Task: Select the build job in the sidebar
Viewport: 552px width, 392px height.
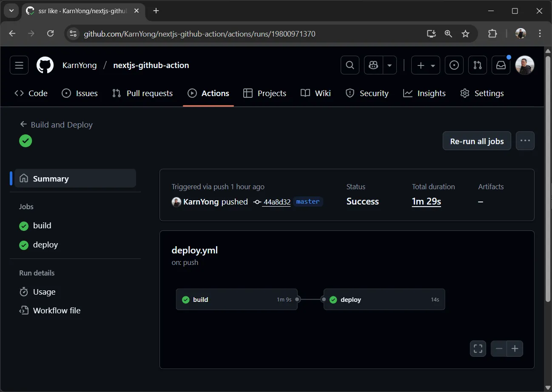Action: click(43, 225)
